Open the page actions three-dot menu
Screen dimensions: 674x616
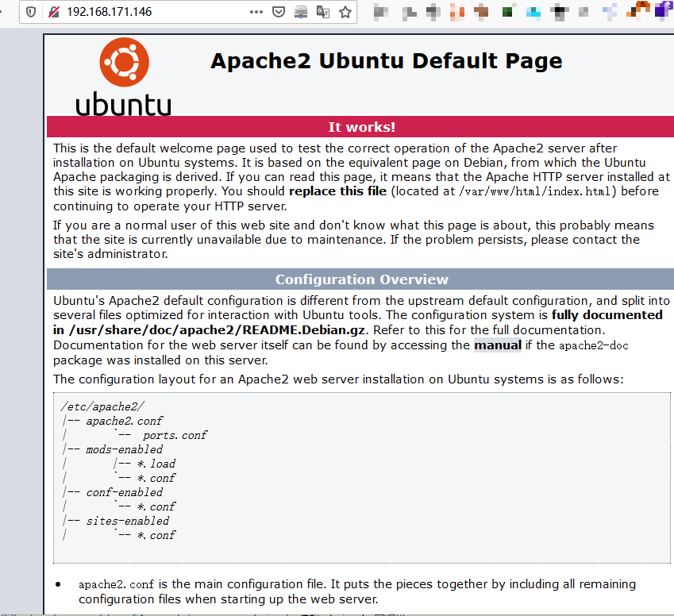coord(256,12)
